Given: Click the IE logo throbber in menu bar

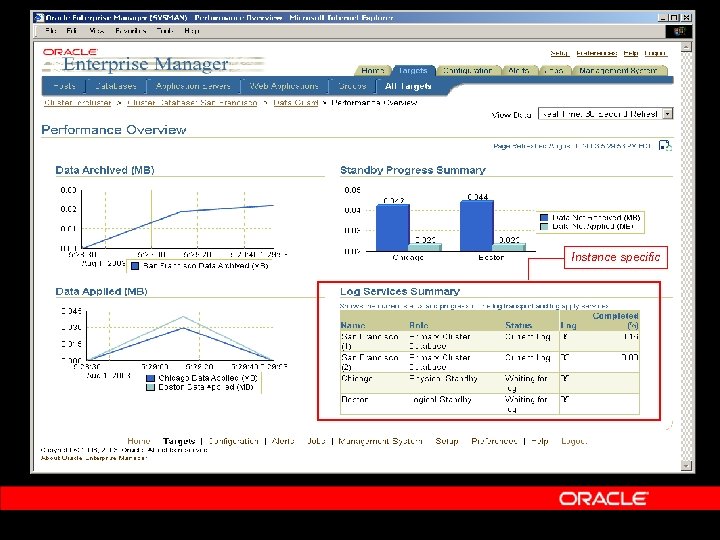Looking at the screenshot, I should coord(679,31).
